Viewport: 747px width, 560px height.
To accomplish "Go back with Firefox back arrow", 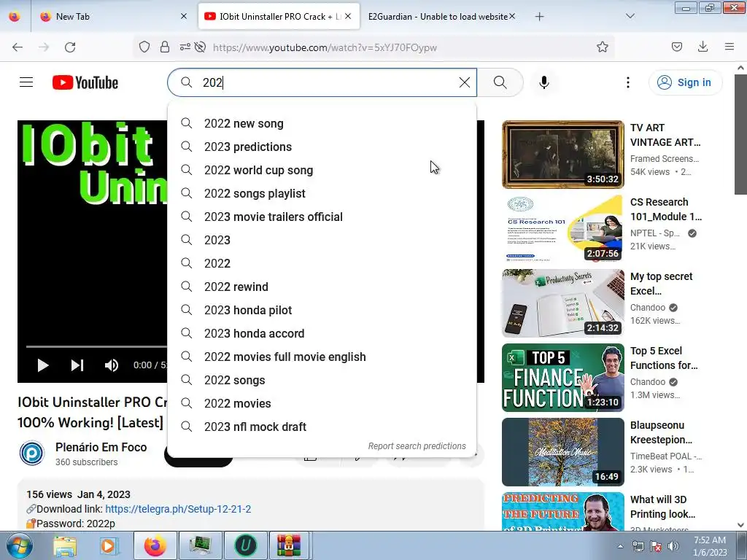I will (x=18, y=47).
